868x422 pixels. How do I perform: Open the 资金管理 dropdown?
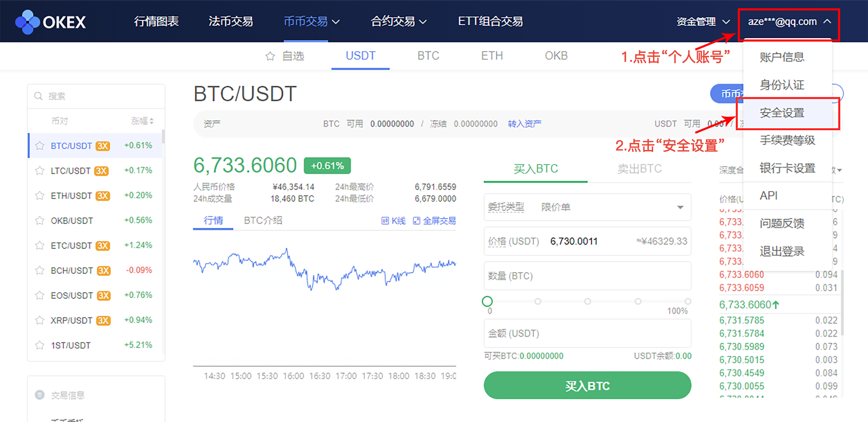(x=703, y=22)
